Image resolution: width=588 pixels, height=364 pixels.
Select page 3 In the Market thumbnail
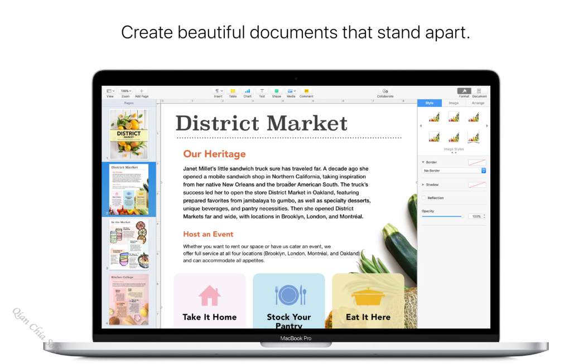click(x=129, y=244)
